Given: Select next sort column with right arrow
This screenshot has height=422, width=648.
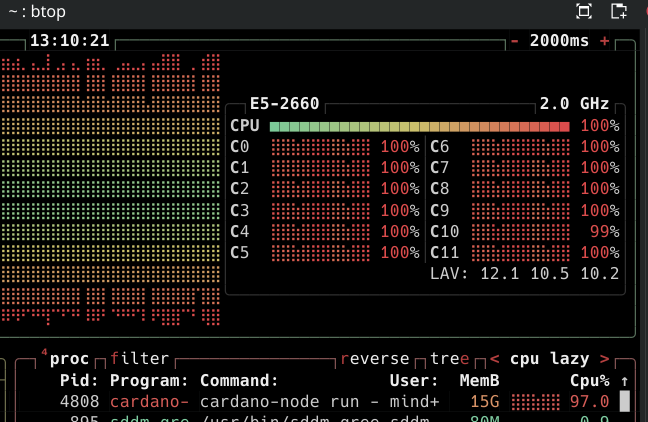Looking at the screenshot, I should coord(605,359).
